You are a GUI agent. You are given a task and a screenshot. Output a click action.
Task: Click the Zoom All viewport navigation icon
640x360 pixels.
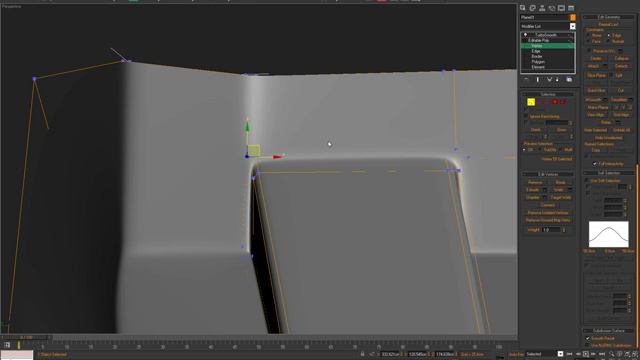pos(620,354)
